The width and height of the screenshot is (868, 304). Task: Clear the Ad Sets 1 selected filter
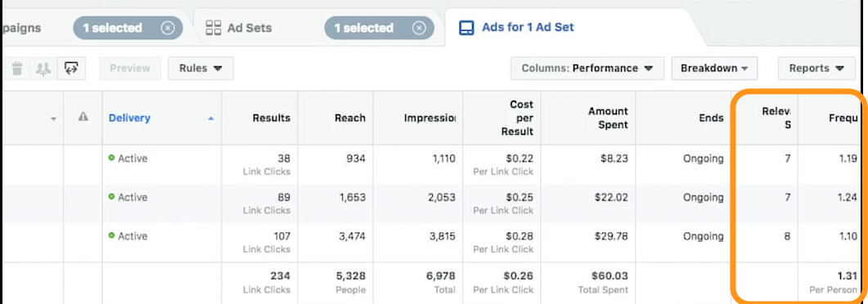tap(419, 28)
